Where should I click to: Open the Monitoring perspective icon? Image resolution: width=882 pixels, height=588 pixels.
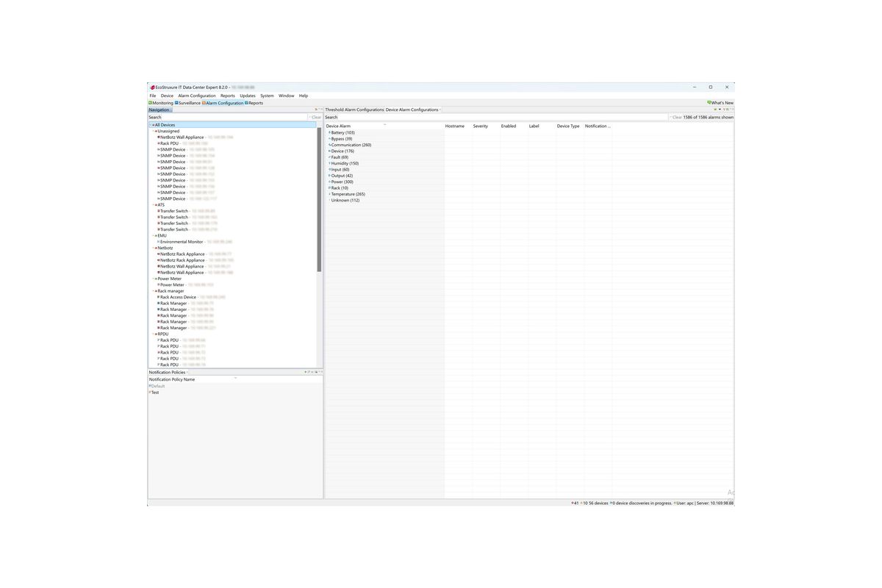151,103
